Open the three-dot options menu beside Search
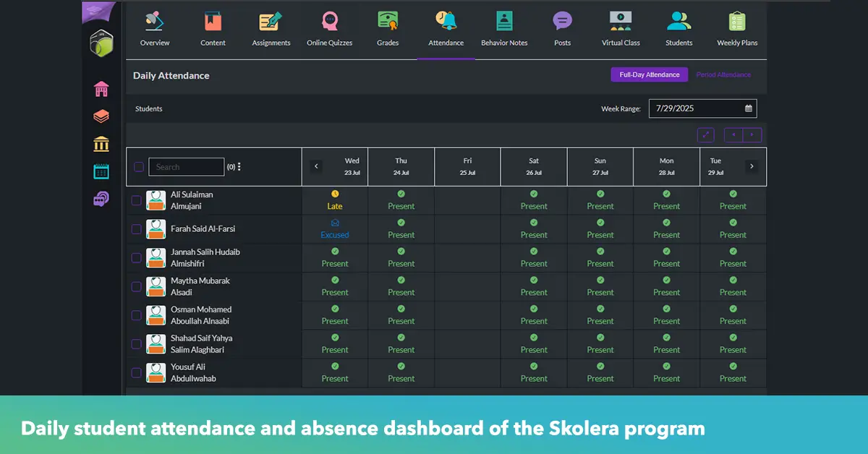The image size is (868, 454). (239, 167)
